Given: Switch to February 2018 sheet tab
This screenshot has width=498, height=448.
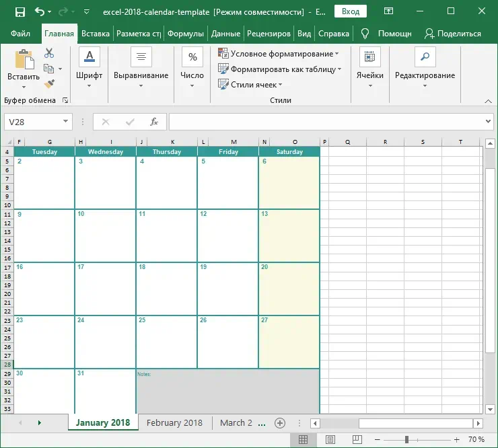Looking at the screenshot, I should tap(174, 423).
